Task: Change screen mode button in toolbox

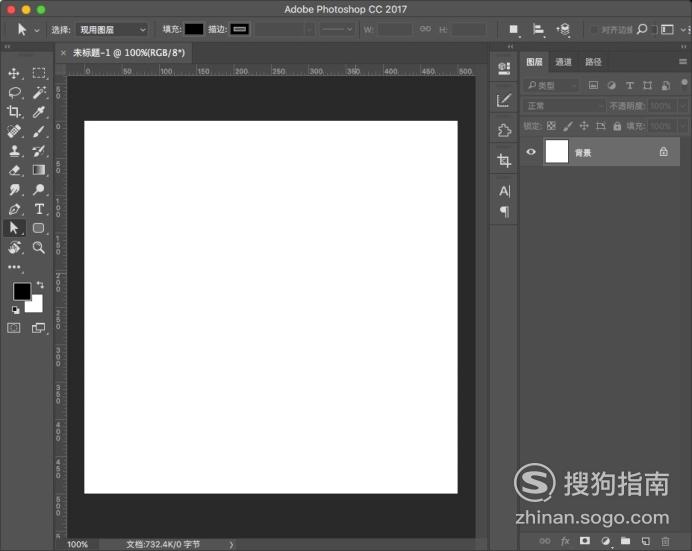Action: [x=38, y=328]
